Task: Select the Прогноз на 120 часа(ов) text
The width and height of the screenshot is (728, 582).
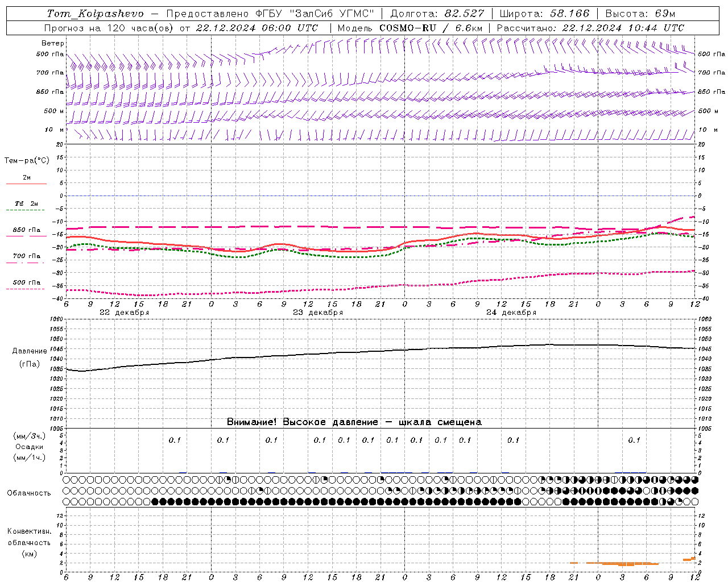Action: pos(110,28)
